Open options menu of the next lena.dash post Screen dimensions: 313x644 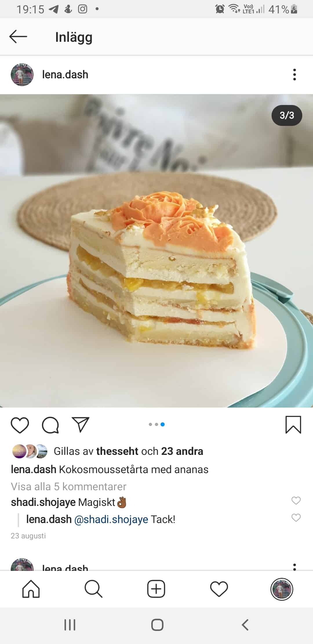(x=294, y=567)
